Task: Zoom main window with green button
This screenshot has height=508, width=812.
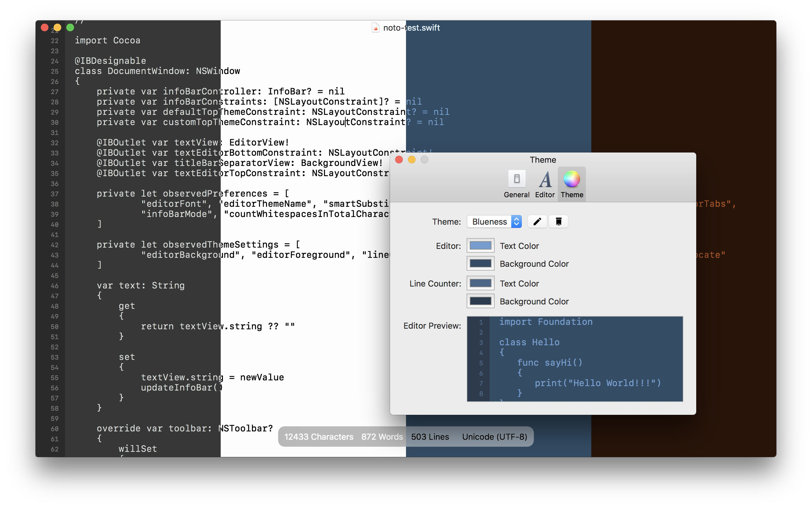Action: [70, 27]
